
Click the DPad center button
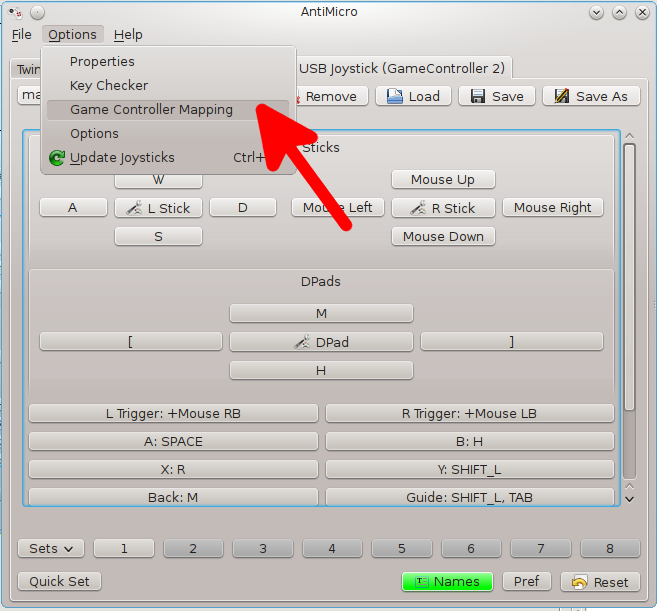coord(321,342)
